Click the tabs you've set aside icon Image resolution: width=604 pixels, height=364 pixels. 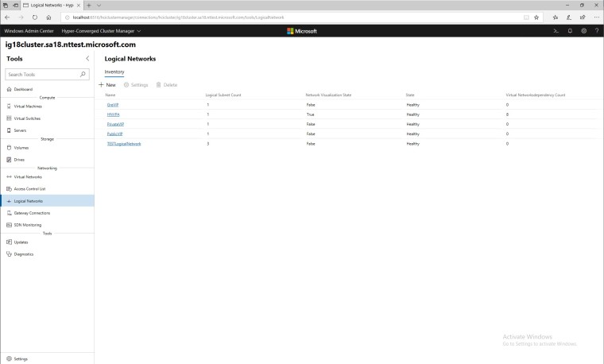pos(6,6)
